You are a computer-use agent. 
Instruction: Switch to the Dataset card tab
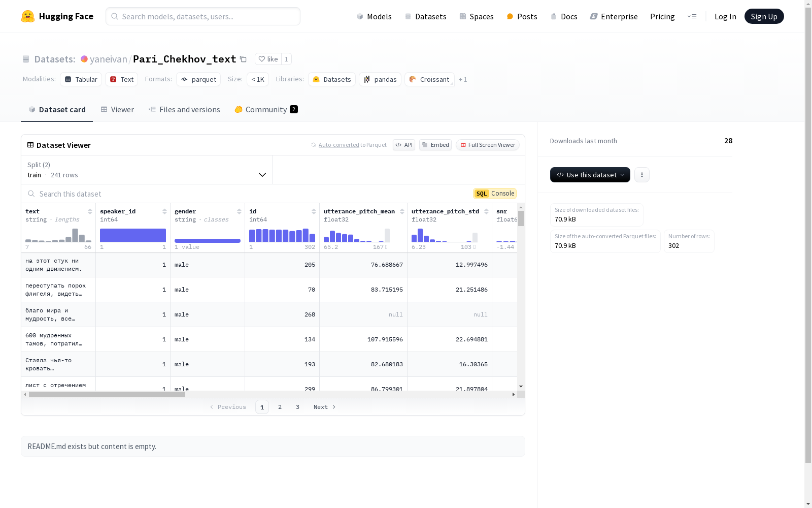tap(57, 110)
